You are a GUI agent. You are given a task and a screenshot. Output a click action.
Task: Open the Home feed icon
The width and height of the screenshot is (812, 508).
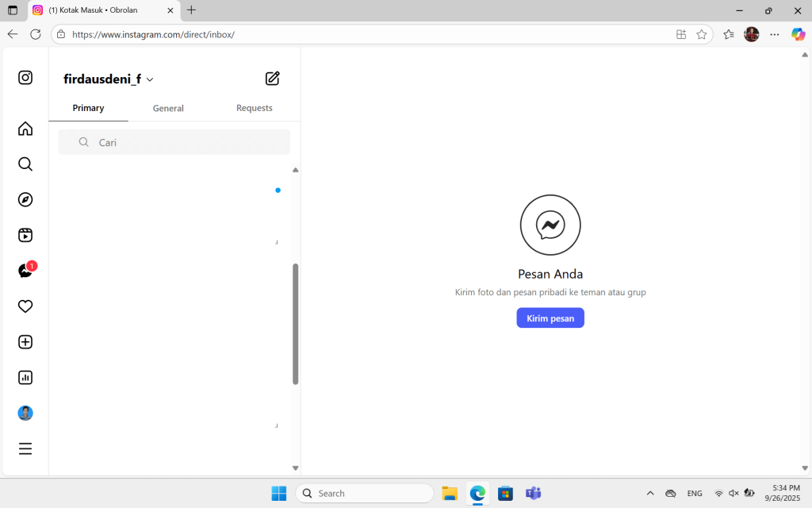[25, 128]
